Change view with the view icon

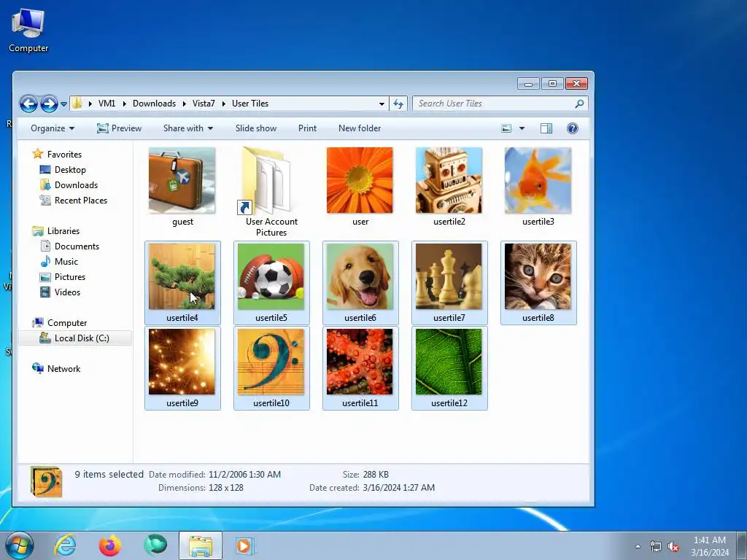pyautogui.click(x=506, y=128)
